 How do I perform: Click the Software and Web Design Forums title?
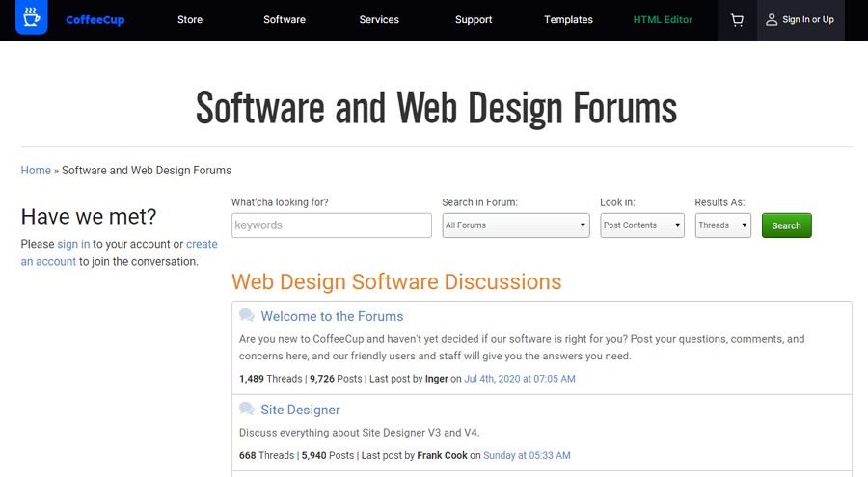pos(436,108)
